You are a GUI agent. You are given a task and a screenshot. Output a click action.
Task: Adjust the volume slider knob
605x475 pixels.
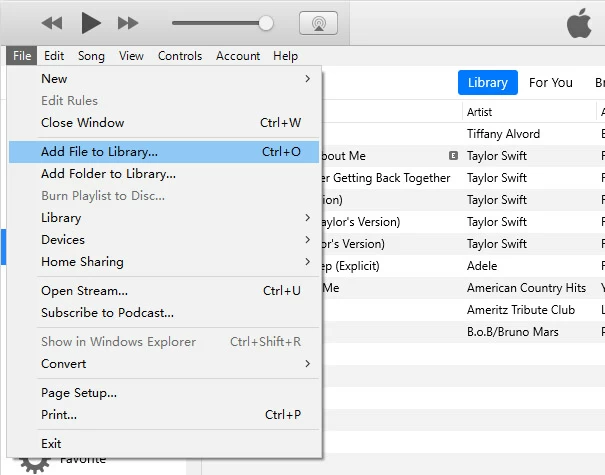(x=266, y=22)
